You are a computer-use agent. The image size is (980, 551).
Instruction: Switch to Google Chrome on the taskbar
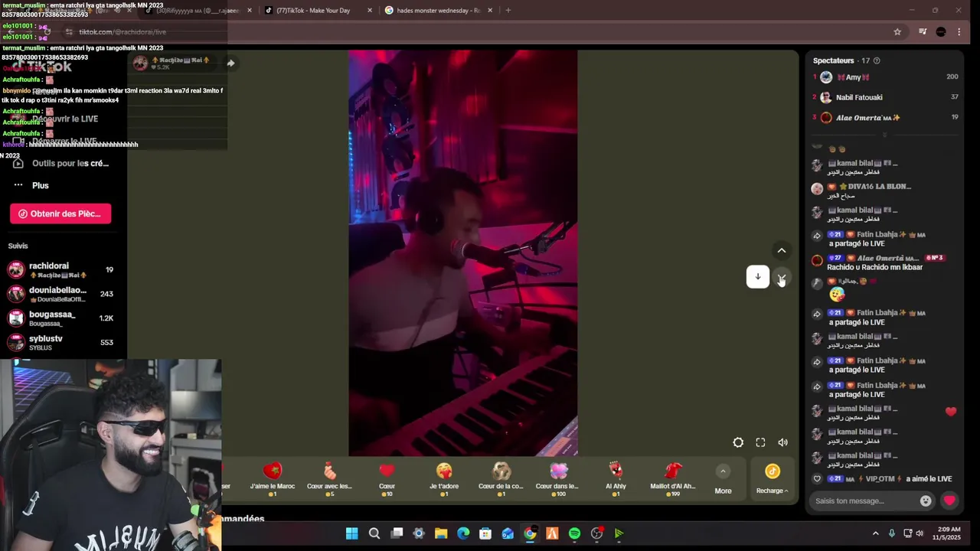(x=530, y=533)
